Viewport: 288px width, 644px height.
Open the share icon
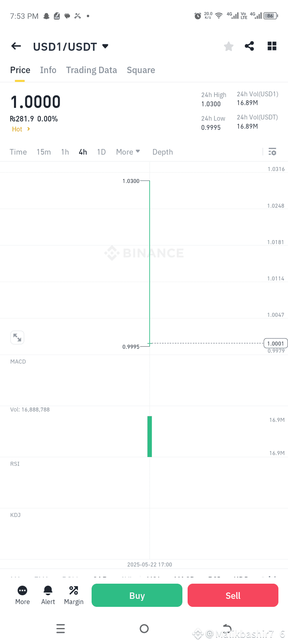click(250, 46)
